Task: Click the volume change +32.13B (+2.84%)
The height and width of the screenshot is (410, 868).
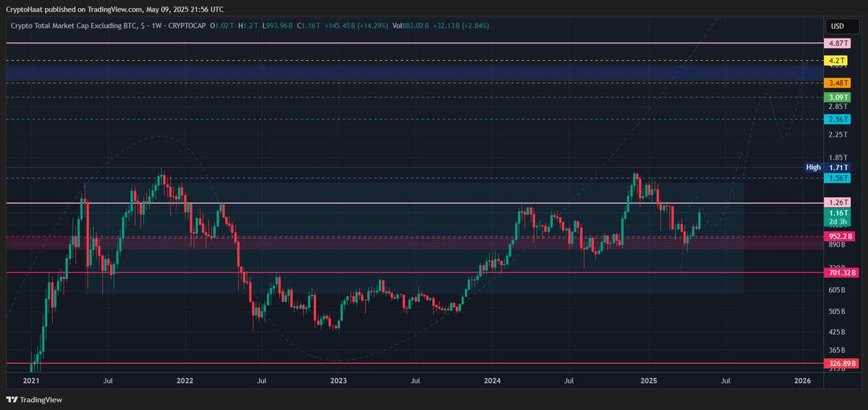Action: (x=462, y=26)
